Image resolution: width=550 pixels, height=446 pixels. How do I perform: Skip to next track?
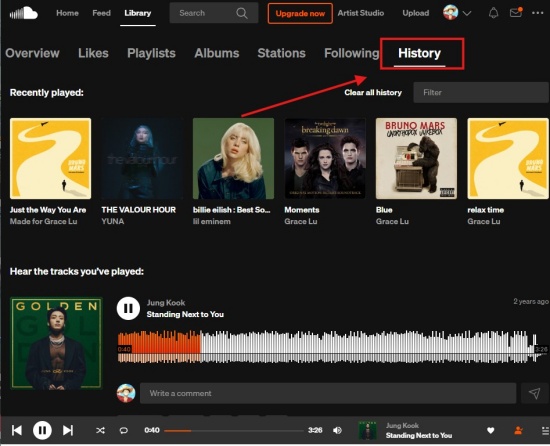click(x=68, y=430)
